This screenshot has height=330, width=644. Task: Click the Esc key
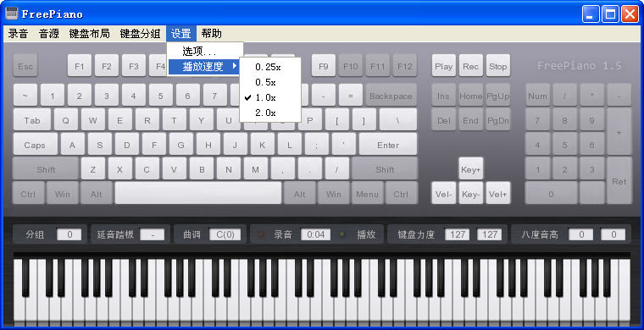click(25, 66)
